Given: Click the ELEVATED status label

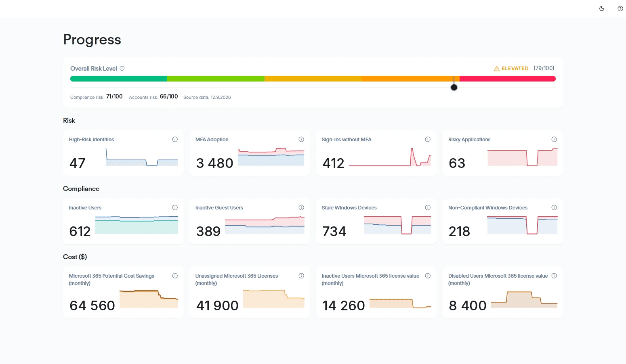Looking at the screenshot, I should [x=515, y=69].
